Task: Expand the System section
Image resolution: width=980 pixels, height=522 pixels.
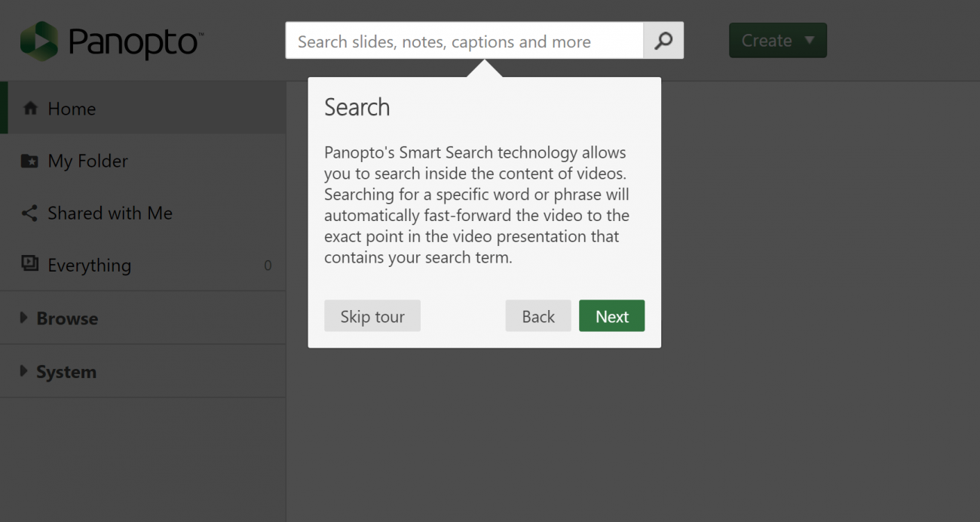Action: (x=66, y=371)
